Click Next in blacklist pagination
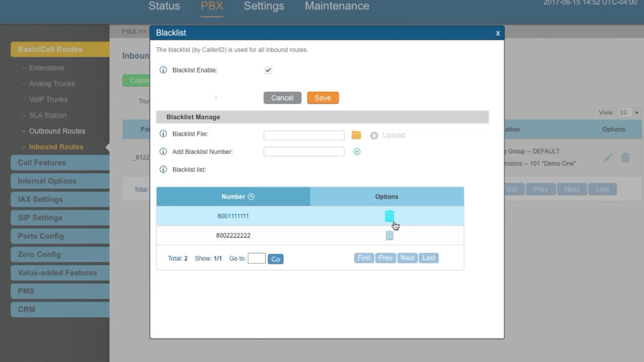 click(408, 258)
